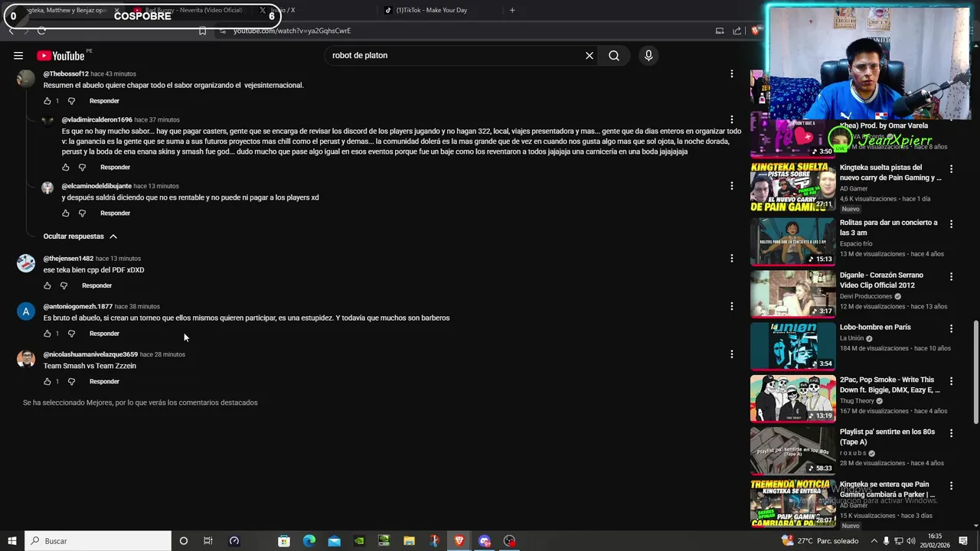This screenshot has height=551, width=980.
Task: Bookmark this page with the bookmark icon
Action: 202,31
